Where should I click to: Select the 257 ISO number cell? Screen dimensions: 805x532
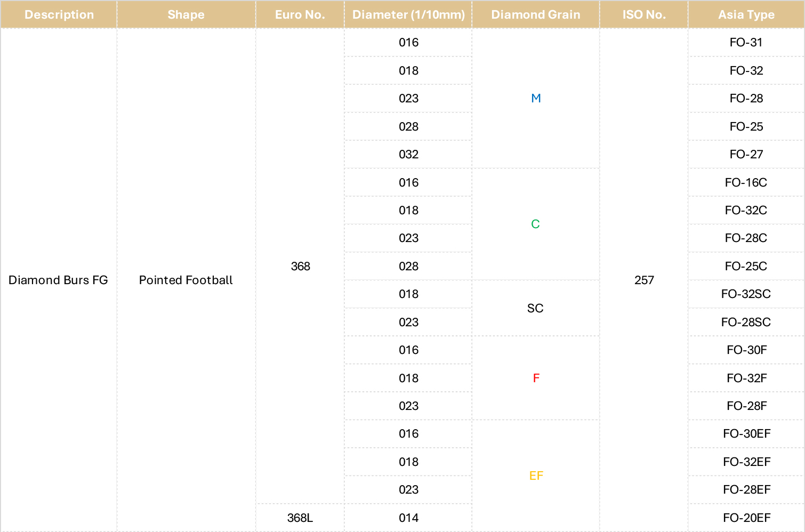click(644, 280)
